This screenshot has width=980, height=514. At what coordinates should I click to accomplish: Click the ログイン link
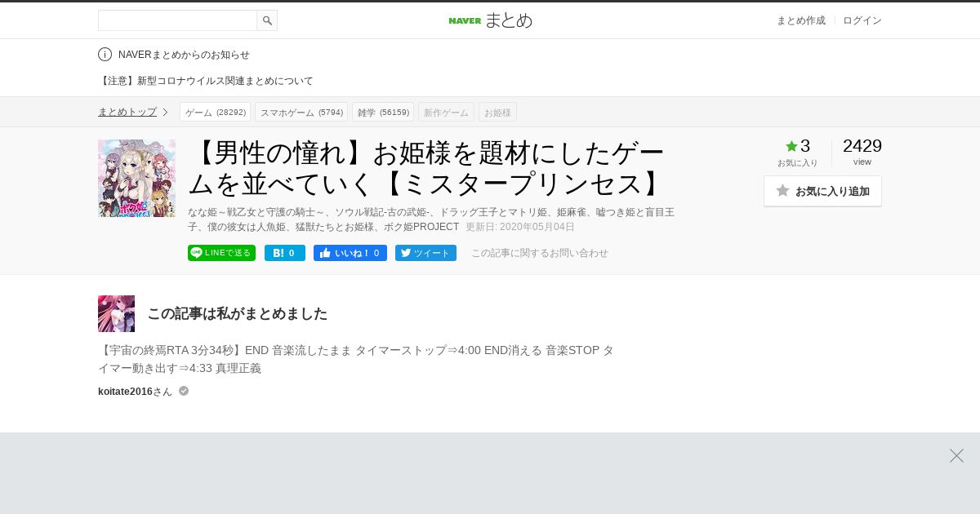pyautogui.click(x=862, y=20)
